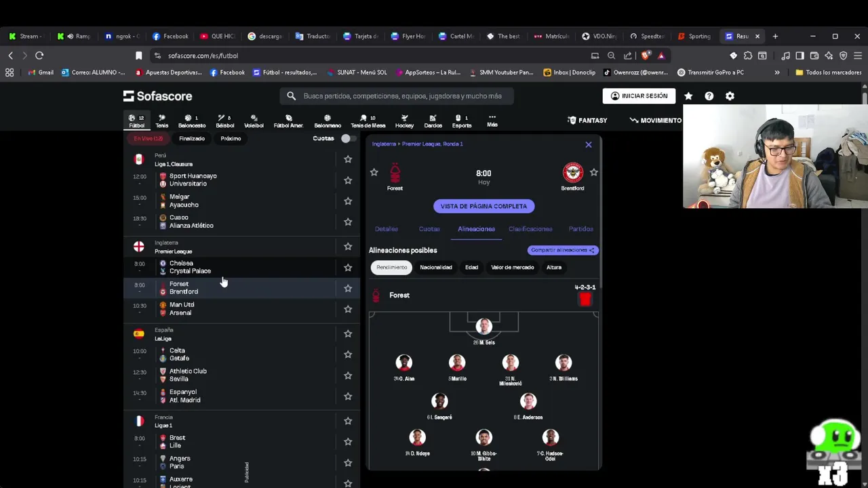This screenshot has height=488, width=868.
Task: Click the share page icon in address bar
Action: pos(628,56)
